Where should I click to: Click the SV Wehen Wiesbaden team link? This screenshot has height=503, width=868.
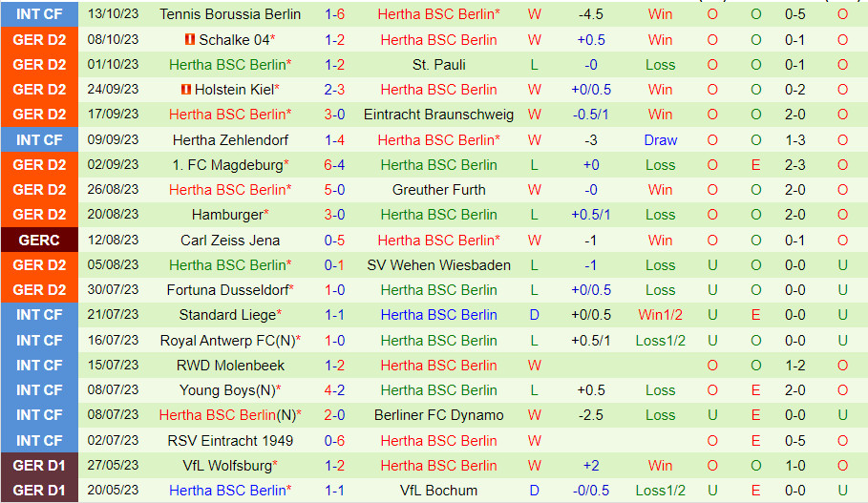tap(439, 264)
